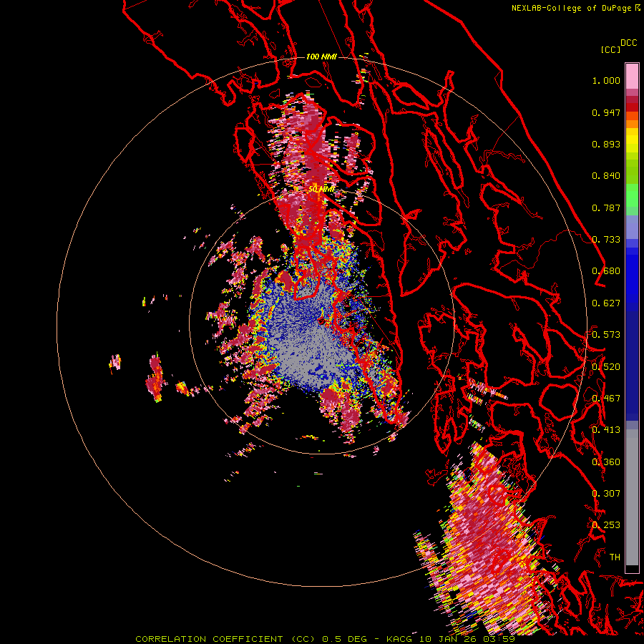The width and height of the screenshot is (644, 644).
Task: Select the 0.787 scale value
Action: 606,208
